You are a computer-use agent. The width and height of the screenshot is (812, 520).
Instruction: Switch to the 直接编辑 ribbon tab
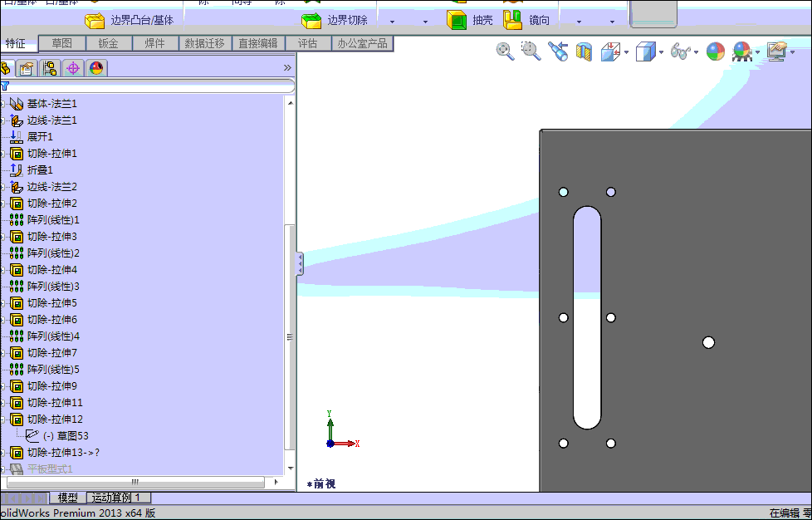tap(258, 43)
